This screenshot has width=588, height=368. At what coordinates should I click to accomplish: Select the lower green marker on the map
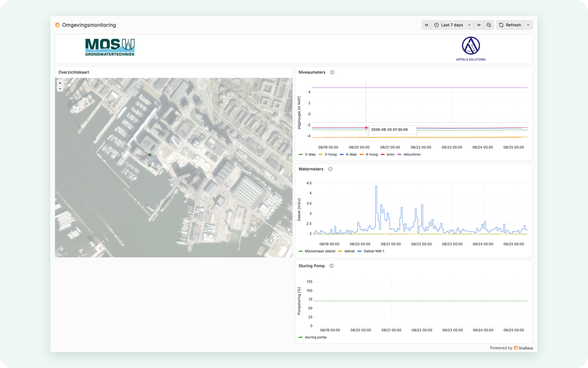click(150, 165)
